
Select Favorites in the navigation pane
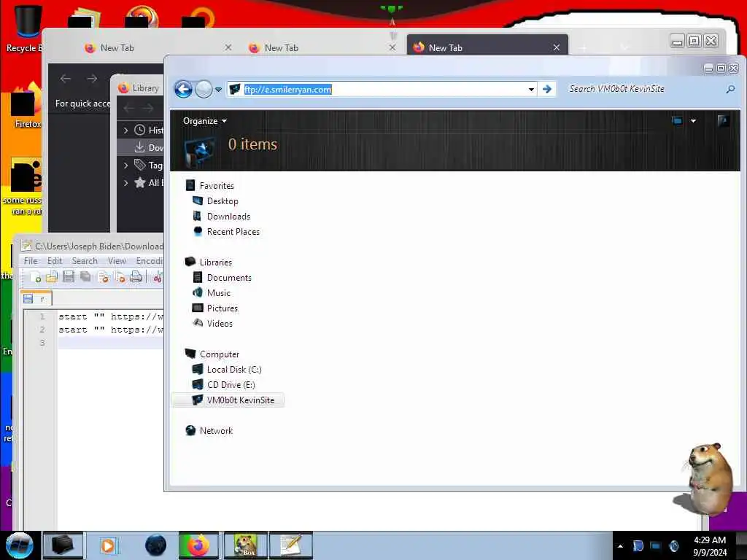click(217, 186)
